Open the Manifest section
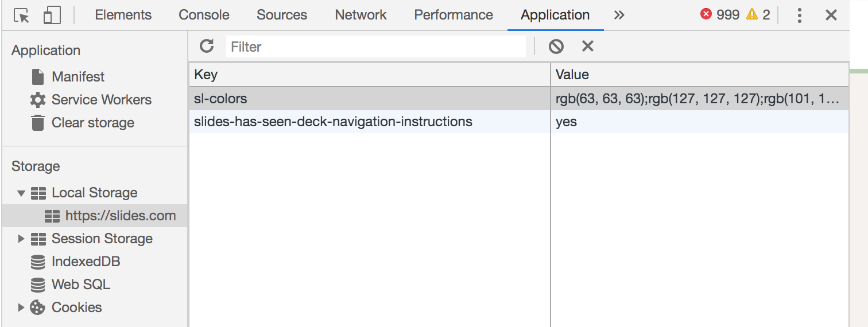868x327 pixels. tap(77, 77)
